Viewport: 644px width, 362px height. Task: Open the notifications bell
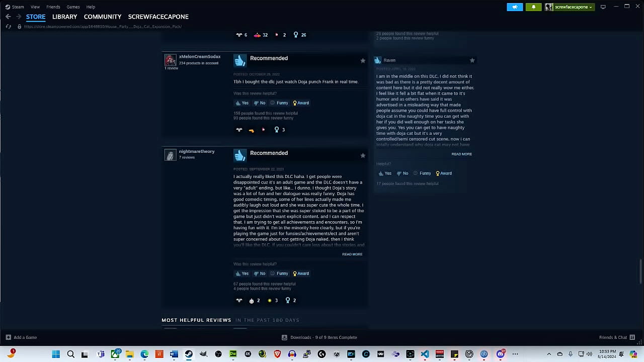[533, 7]
